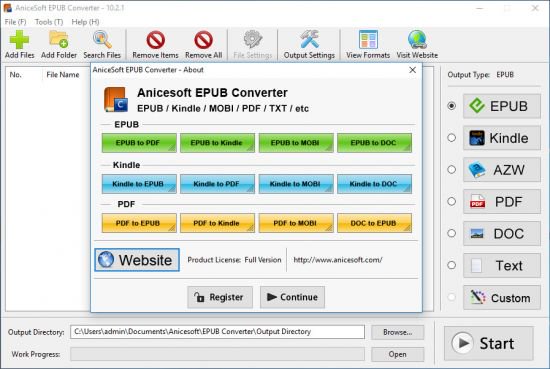
Task: Click the PDF to EPUB button
Action: 139,223
